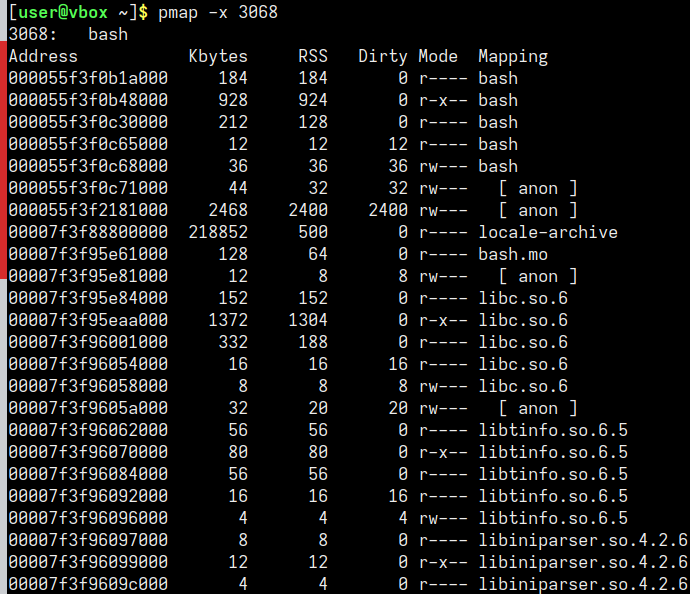Click the address 000055f3f0b1a000
690x594 pixels.
pos(88,78)
